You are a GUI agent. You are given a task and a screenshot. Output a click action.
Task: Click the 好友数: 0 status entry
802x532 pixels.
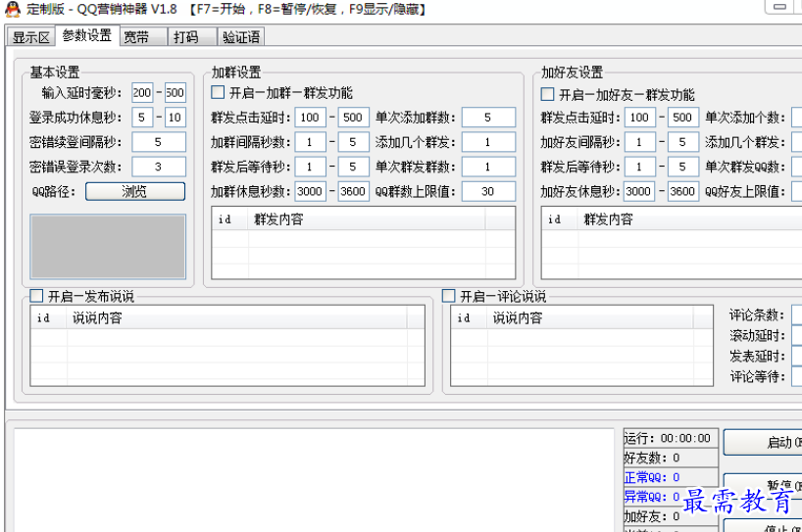click(671, 458)
